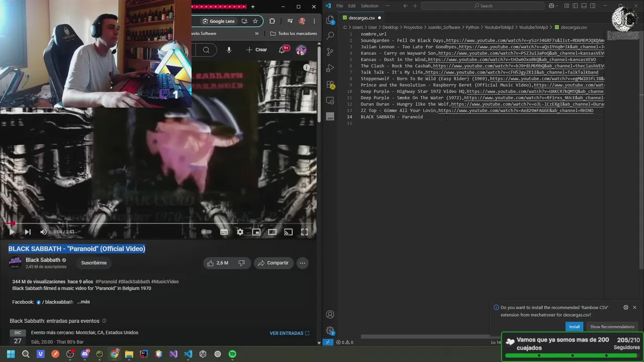Open the errors and warnings status bar item
The image size is (644, 362).
coord(345,342)
